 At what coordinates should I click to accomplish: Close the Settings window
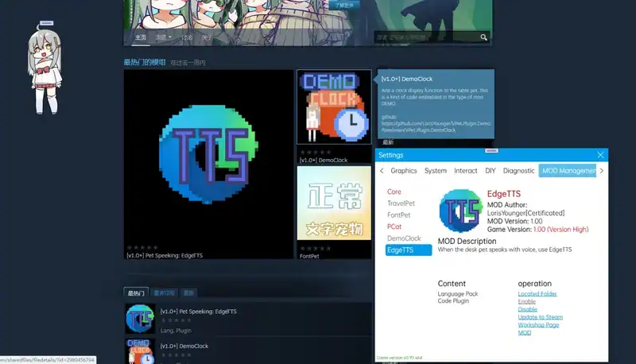coord(600,155)
